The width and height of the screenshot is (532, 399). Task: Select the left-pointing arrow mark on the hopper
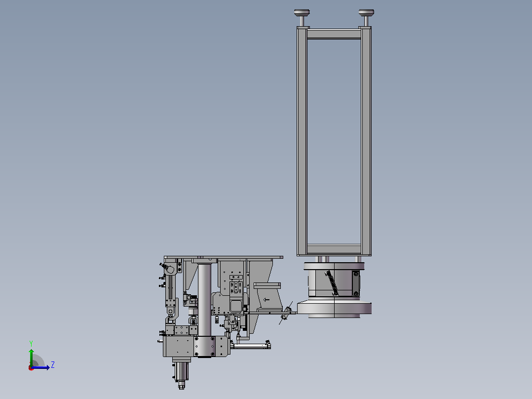tap(266, 300)
